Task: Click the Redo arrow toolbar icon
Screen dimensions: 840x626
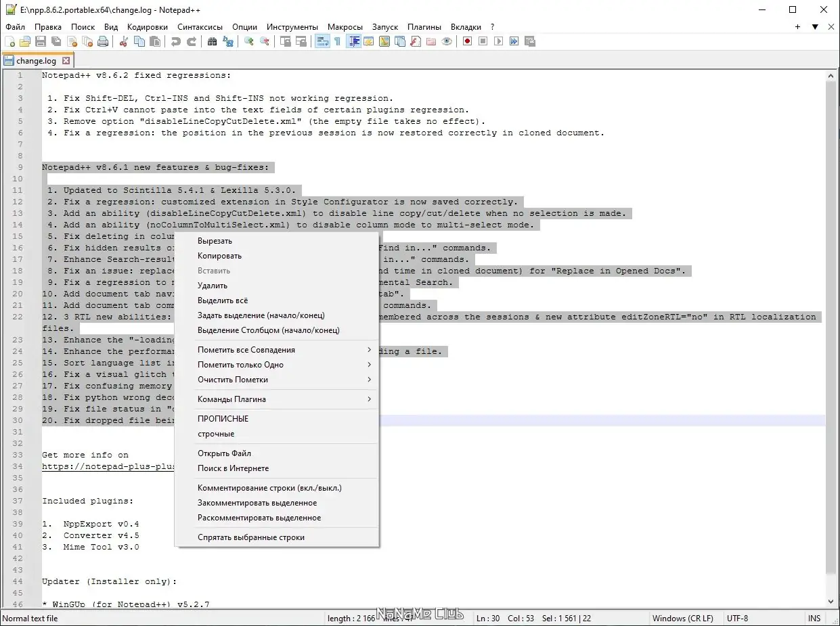Action: 191,41
